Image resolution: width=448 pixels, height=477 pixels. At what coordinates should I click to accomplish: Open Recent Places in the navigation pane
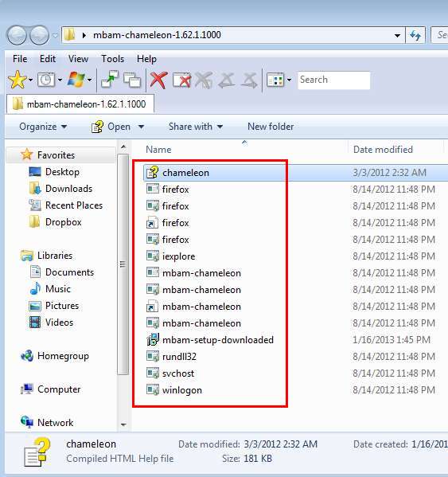click(74, 205)
